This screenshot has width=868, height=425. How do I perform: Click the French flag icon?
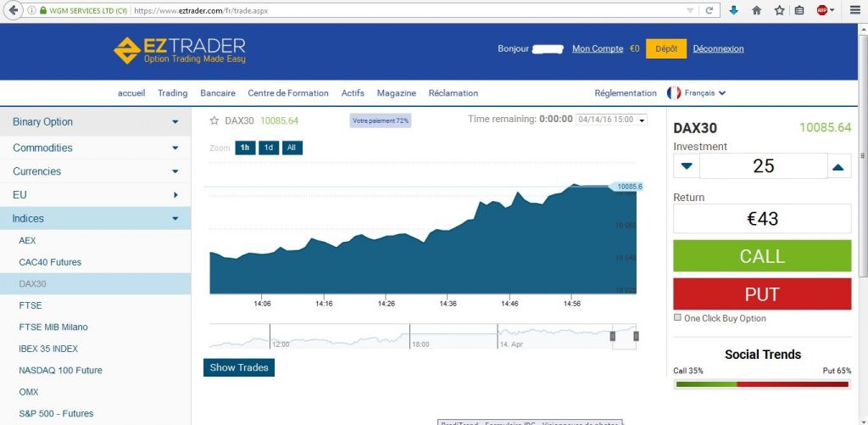pos(674,93)
